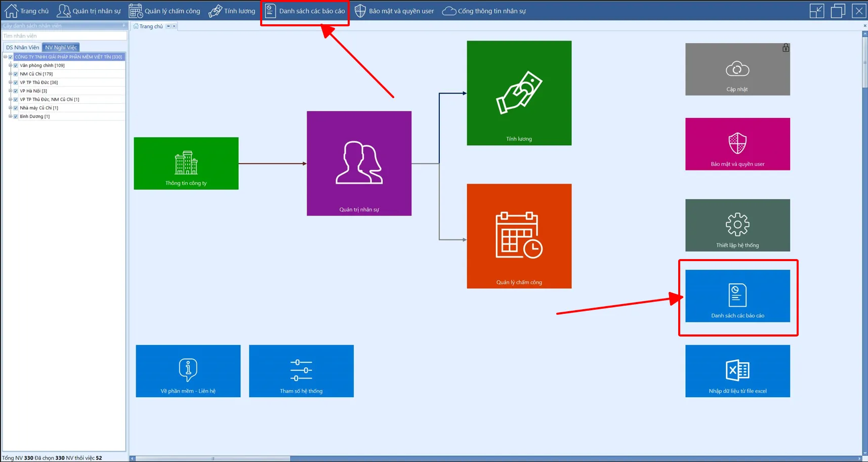Expand the Bình Dương [1] node

click(10, 116)
